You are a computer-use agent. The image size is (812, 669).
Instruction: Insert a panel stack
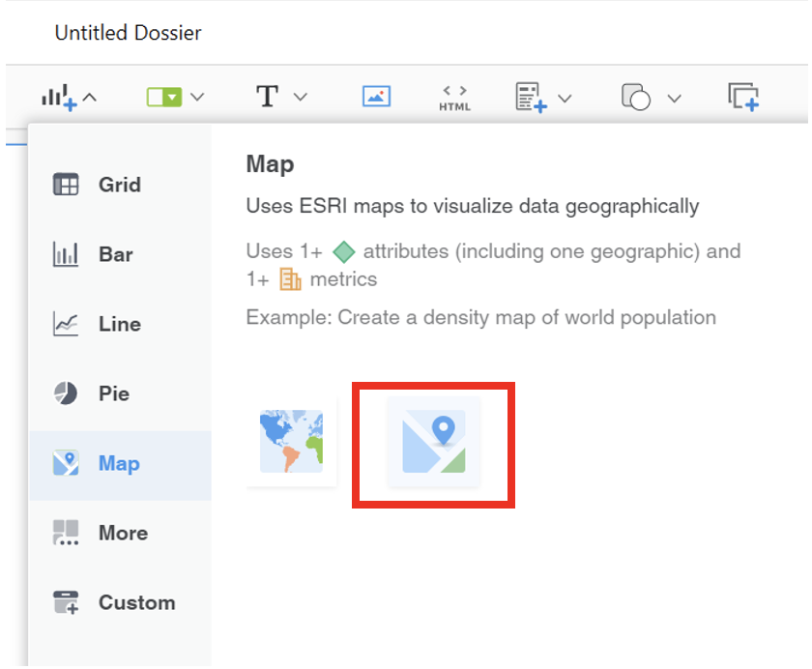[743, 97]
